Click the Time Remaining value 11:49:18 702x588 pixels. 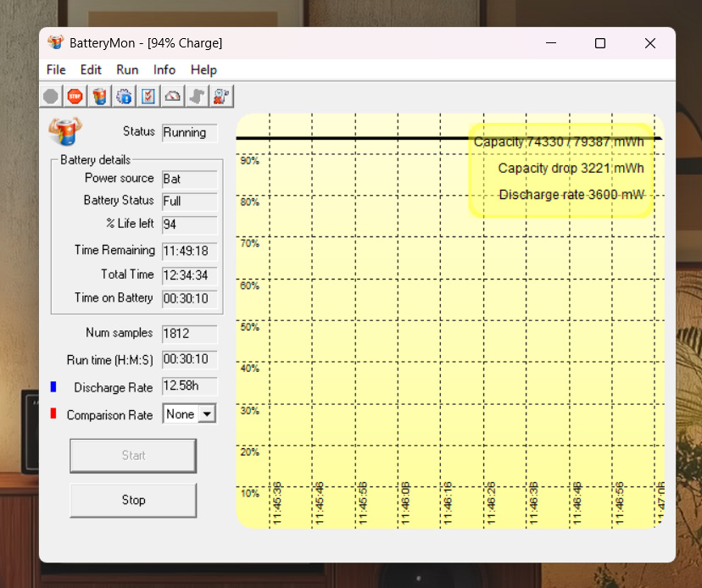pos(190,251)
